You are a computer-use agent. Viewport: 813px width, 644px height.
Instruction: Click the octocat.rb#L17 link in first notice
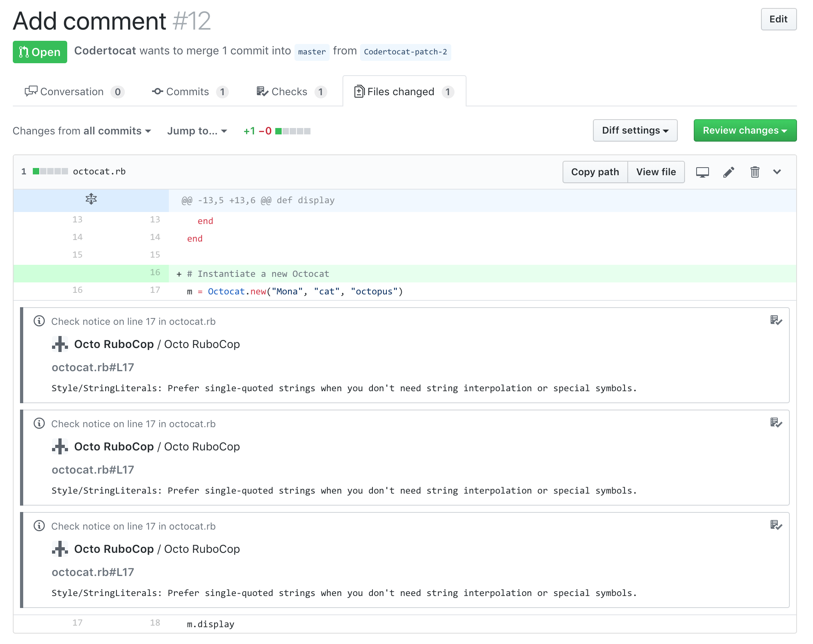[x=93, y=368]
